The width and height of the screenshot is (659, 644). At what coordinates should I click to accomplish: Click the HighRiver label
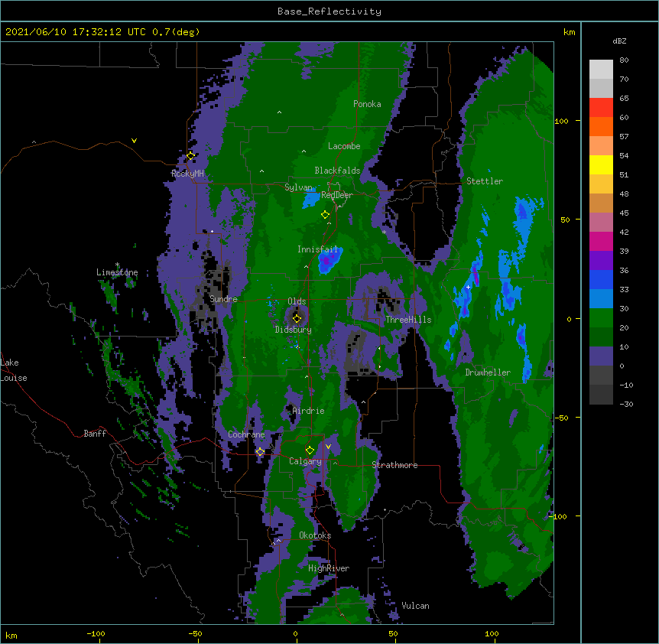click(329, 568)
